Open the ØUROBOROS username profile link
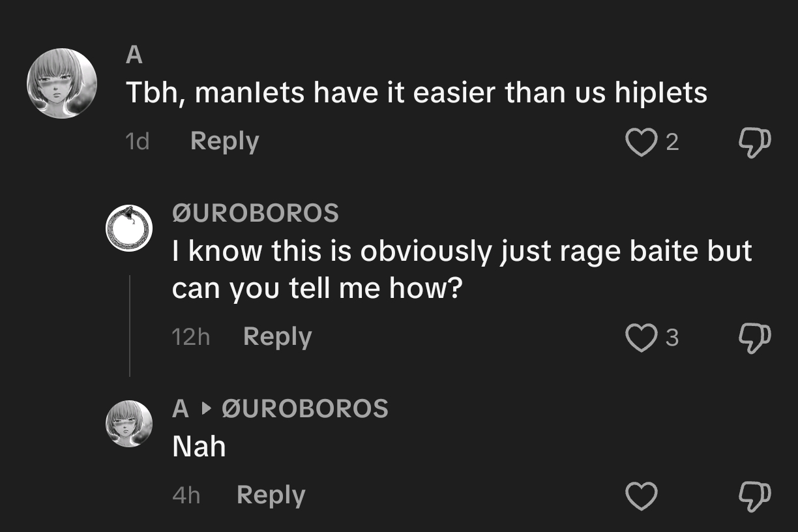798x532 pixels. point(255,213)
